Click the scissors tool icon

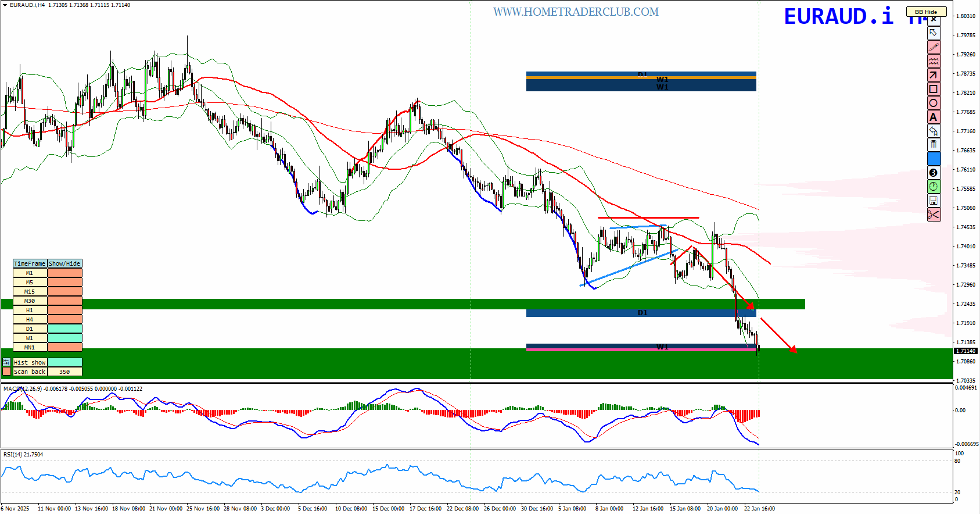pos(934,215)
